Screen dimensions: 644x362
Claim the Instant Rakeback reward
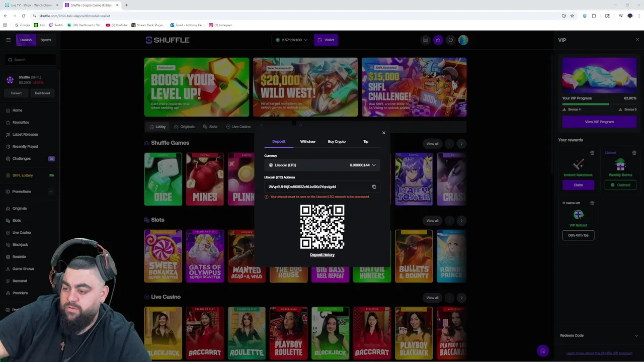(x=578, y=185)
